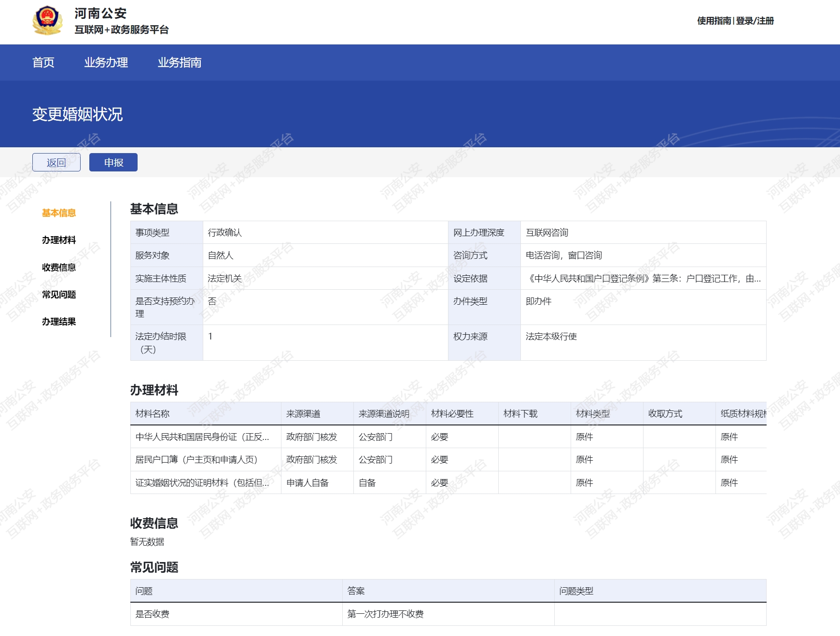The height and width of the screenshot is (636, 840).
Task: Open the 登录/注册 link
Action: point(755,21)
